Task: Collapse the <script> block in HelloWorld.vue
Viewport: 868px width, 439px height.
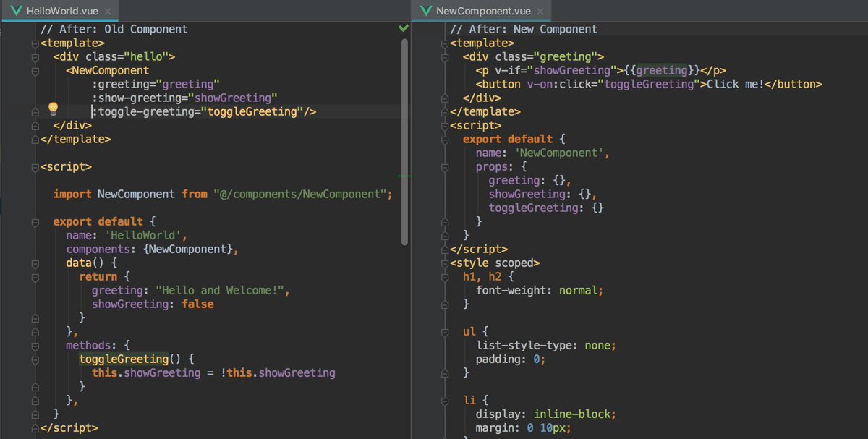Action: [x=34, y=167]
